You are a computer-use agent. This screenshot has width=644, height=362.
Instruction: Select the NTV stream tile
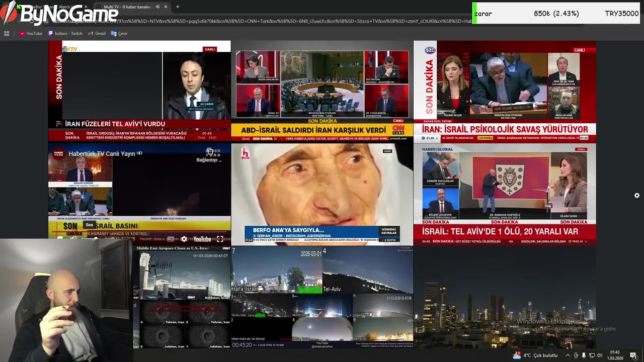pyautogui.click(x=139, y=91)
